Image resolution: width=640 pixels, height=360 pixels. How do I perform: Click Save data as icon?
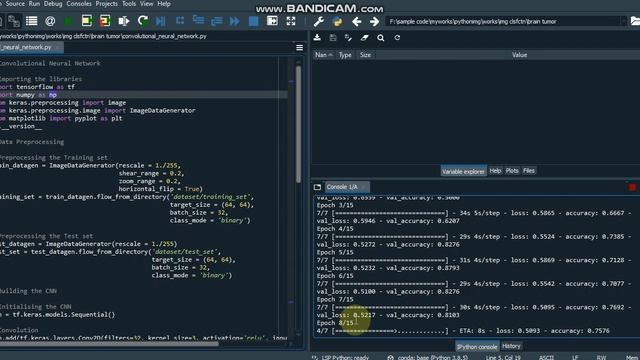[x=349, y=38]
